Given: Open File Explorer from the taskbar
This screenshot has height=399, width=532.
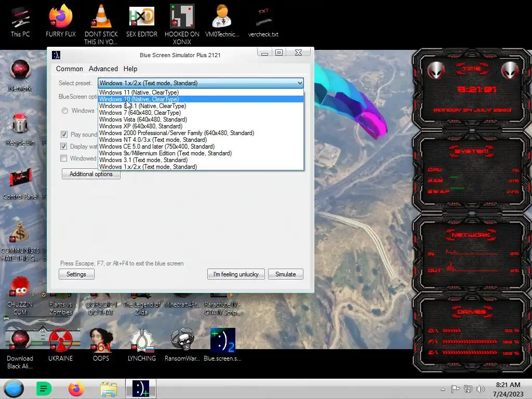Looking at the screenshot, I should coord(108,389).
